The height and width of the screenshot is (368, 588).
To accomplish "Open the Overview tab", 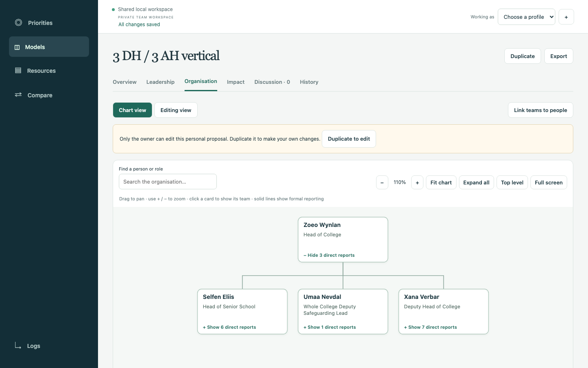I will pos(125,82).
